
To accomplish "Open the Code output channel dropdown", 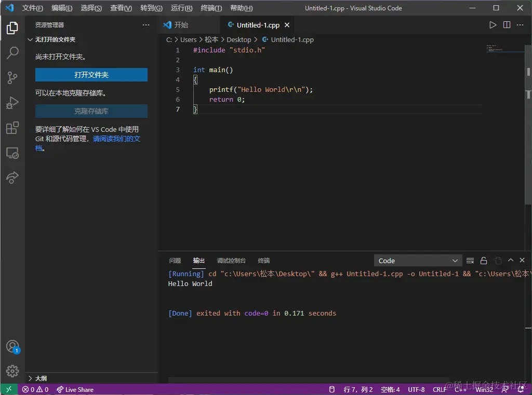I will point(418,261).
